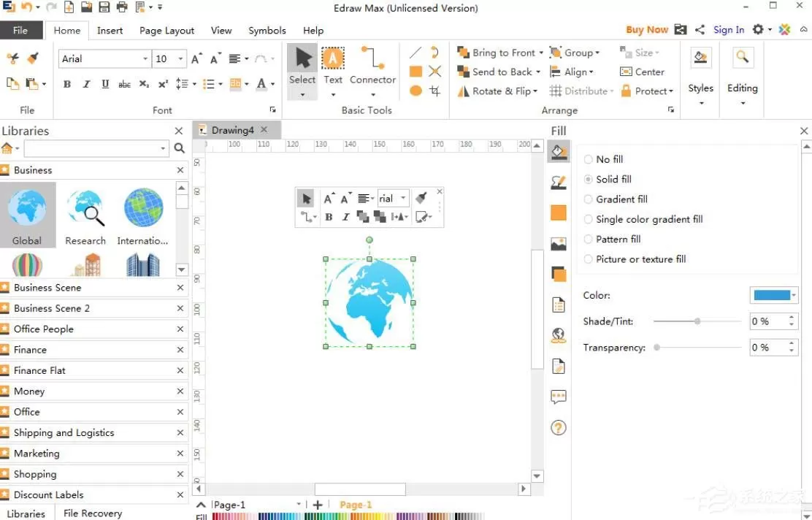Switch to the View ribbon tab
812x520 pixels.
(x=221, y=31)
